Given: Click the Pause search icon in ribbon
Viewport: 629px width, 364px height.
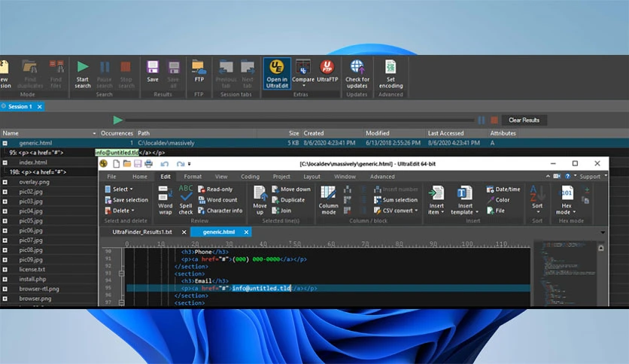Looking at the screenshot, I should pos(105,74).
